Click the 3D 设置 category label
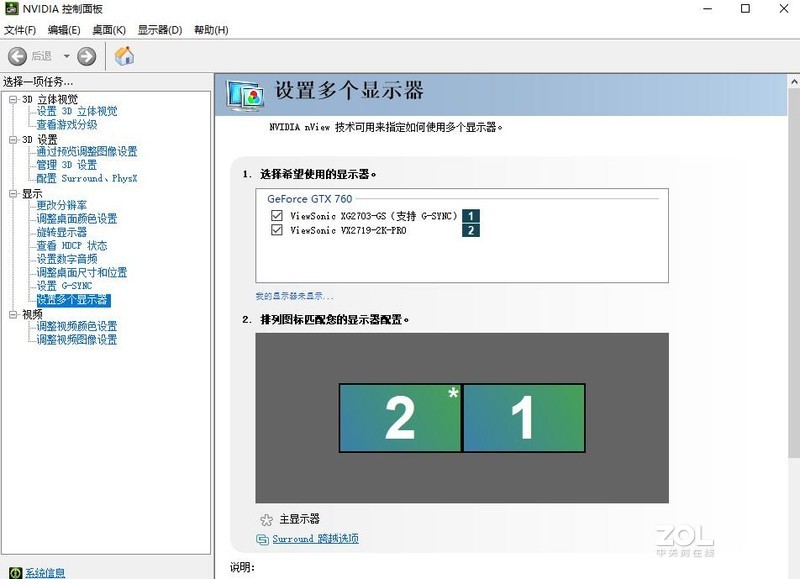The image size is (800, 579). pos(40,140)
